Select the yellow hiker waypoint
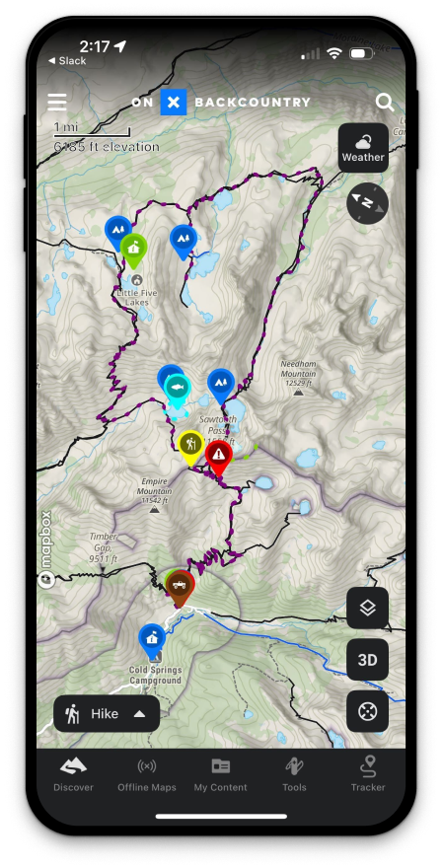Image resolution: width=443 pixels, height=868 pixels. click(x=191, y=447)
